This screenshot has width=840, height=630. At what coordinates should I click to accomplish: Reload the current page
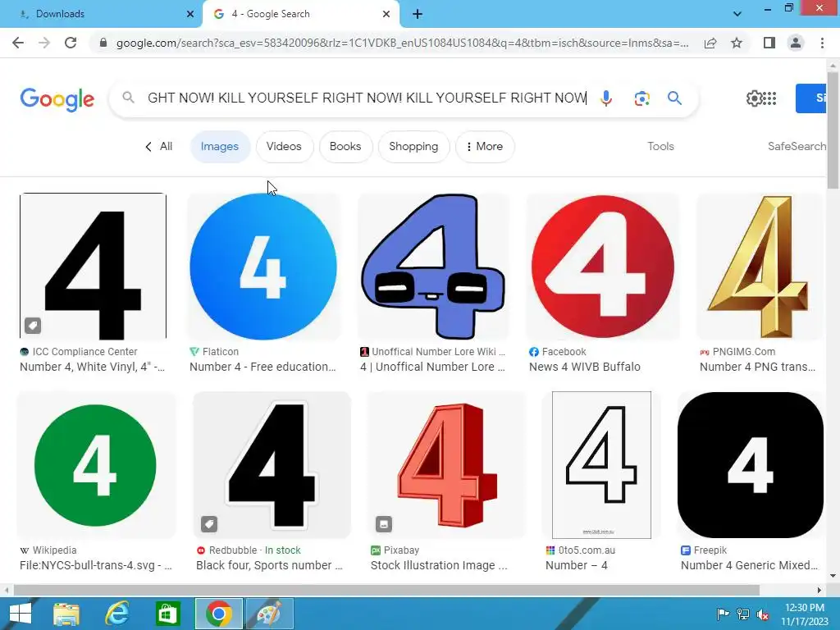(x=71, y=43)
